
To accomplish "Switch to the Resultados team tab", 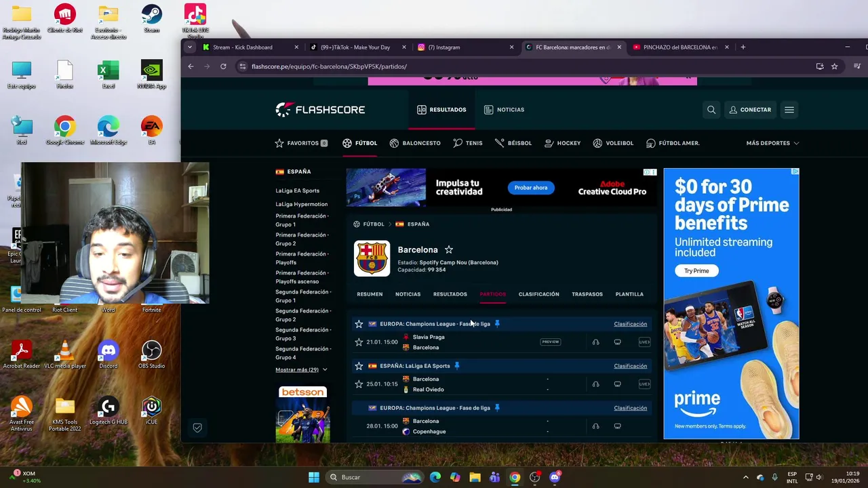I will pos(450,294).
